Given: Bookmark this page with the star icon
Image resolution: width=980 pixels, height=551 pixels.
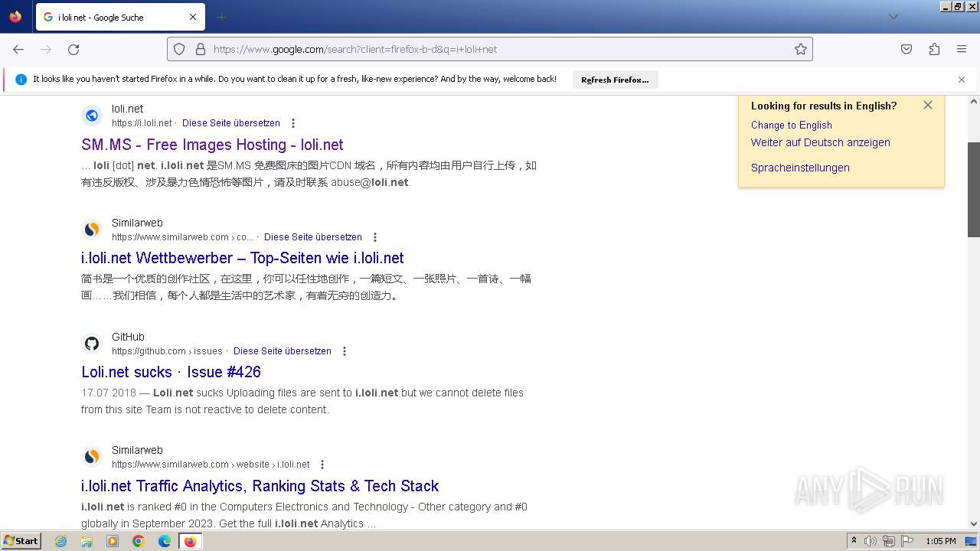Looking at the screenshot, I should (x=801, y=49).
